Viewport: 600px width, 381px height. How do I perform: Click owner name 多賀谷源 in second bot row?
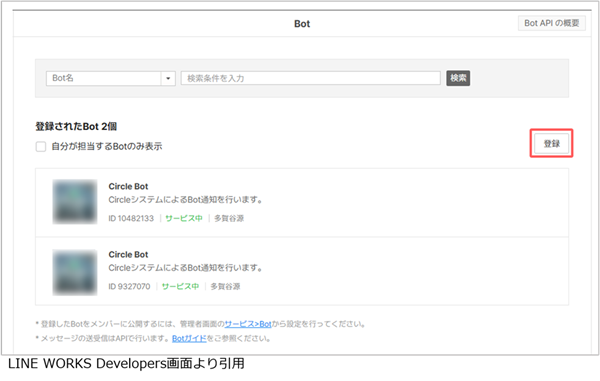pos(225,287)
